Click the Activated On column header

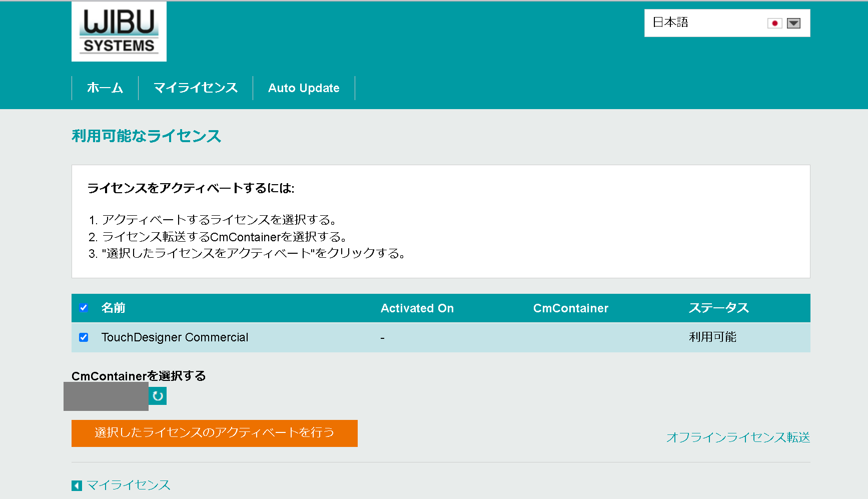pyautogui.click(x=417, y=308)
